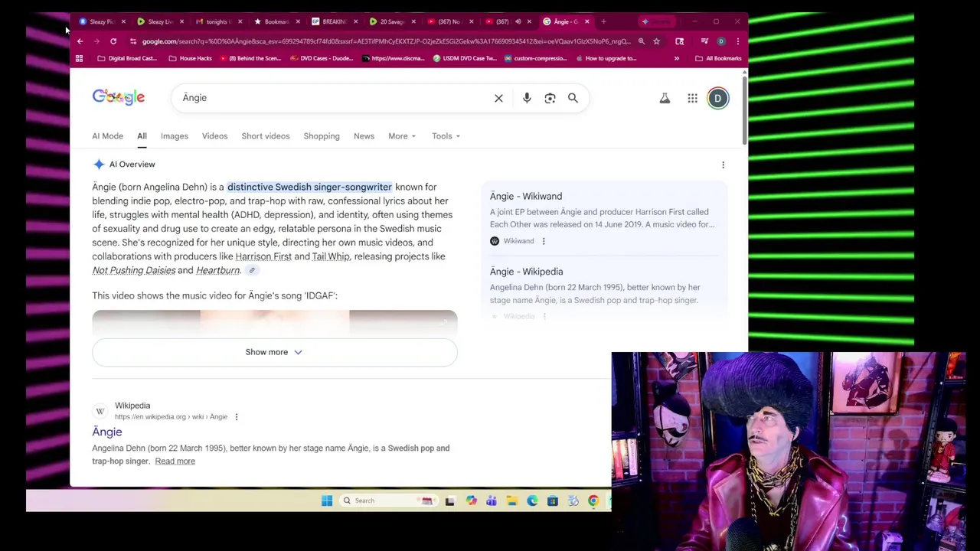Image resolution: width=980 pixels, height=551 pixels.
Task: Click the Chrome icon in the taskbar
Action: pos(593,500)
